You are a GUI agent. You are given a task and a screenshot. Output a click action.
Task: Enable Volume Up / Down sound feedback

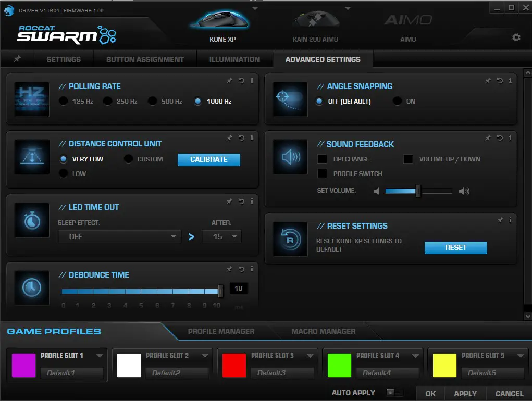point(408,159)
